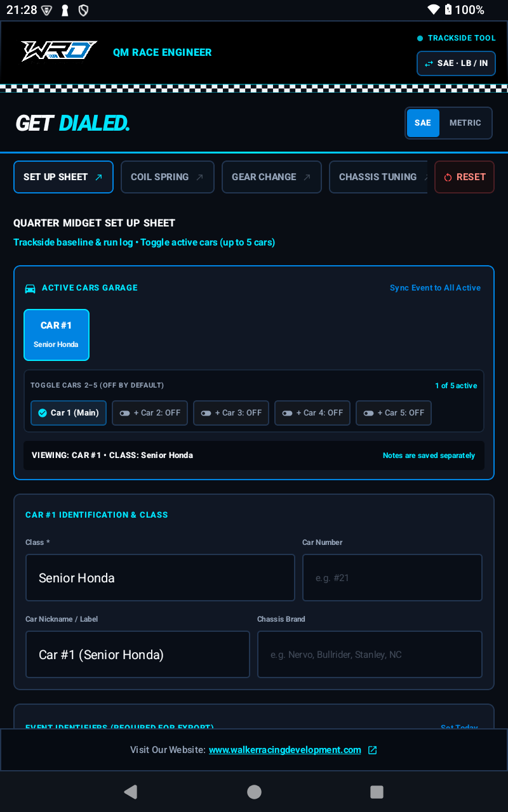Tap the Wi-Fi icon in the status bar
This screenshot has width=508, height=812.
[x=434, y=10]
